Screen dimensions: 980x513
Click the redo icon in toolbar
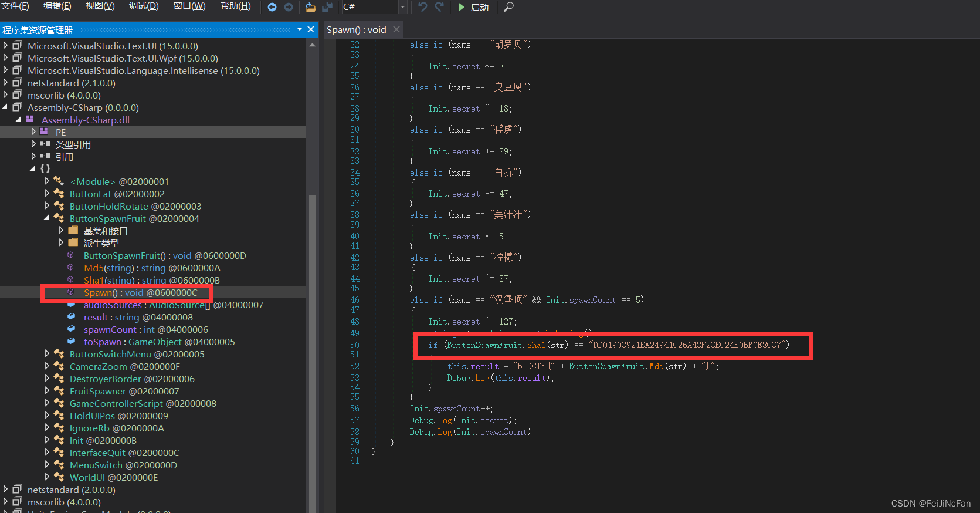(x=439, y=7)
